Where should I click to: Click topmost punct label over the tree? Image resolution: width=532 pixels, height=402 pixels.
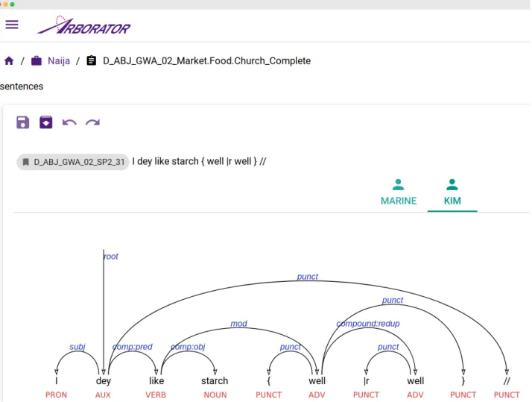point(308,277)
